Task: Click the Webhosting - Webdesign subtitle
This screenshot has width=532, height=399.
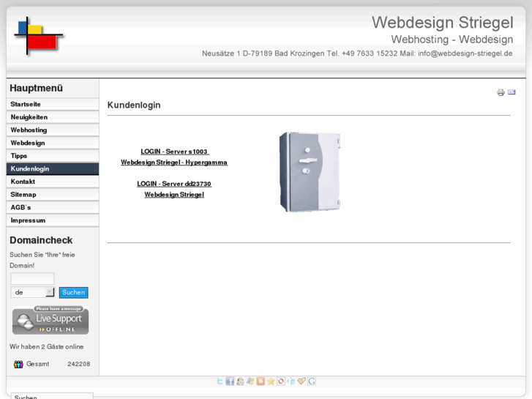Action: 452,40
